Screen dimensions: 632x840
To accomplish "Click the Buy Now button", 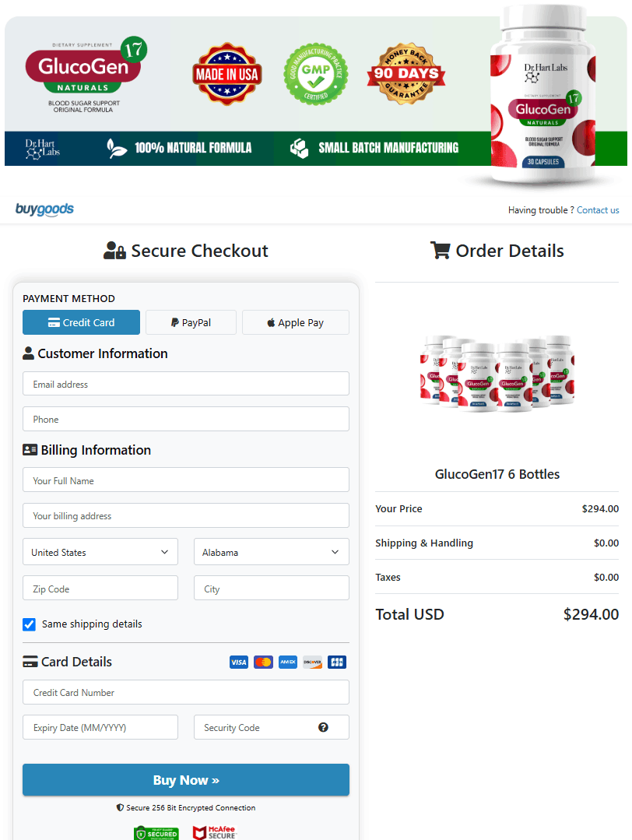I will [186, 780].
